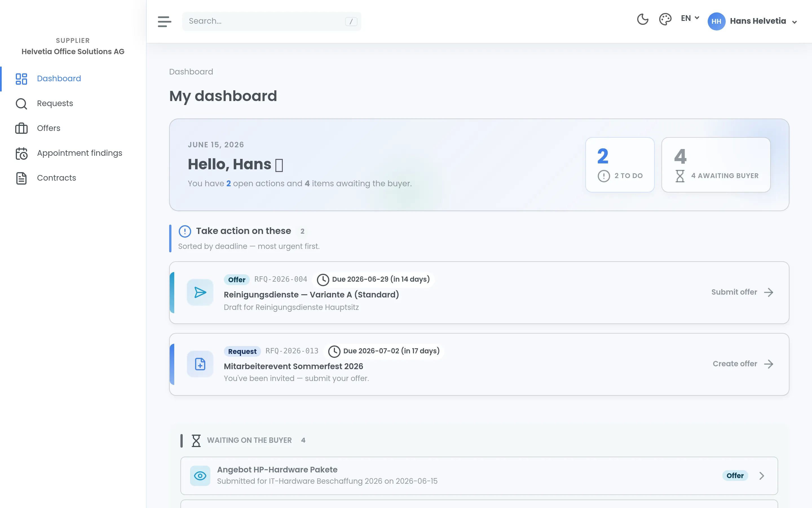Select the RFQ-2026-004 reference text
This screenshot has width=812, height=508.
click(281, 279)
